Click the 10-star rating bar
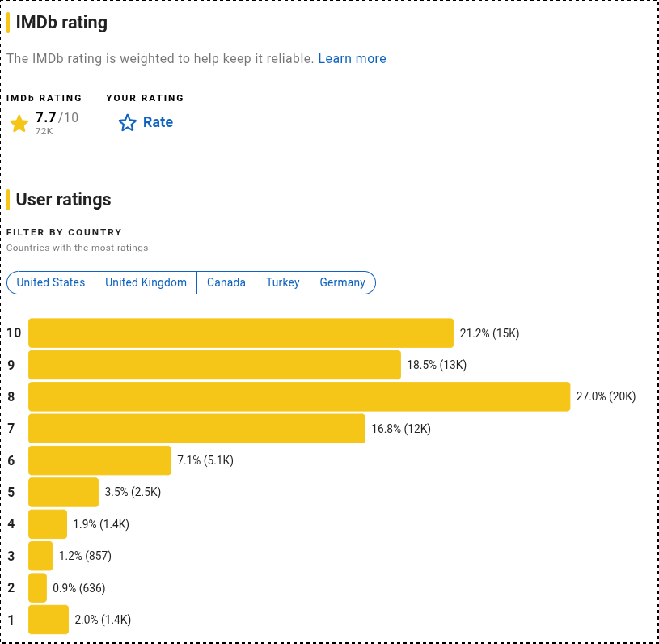 (241, 333)
